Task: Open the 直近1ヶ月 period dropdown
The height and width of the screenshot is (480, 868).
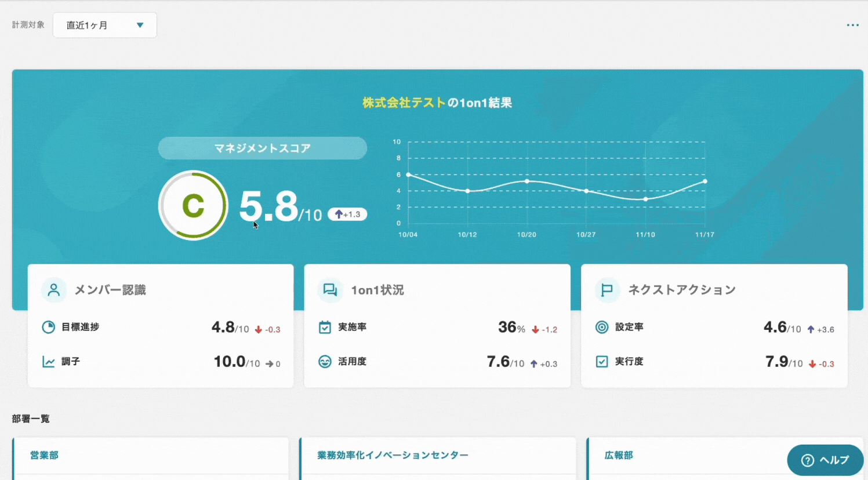Action: [x=104, y=26]
